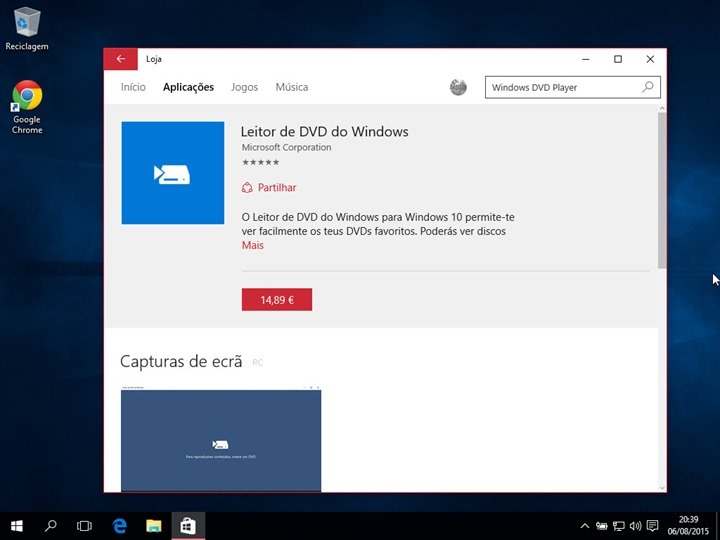The image size is (720, 540).
Task: Select the Reciclagem desktop icon
Action: (x=27, y=28)
